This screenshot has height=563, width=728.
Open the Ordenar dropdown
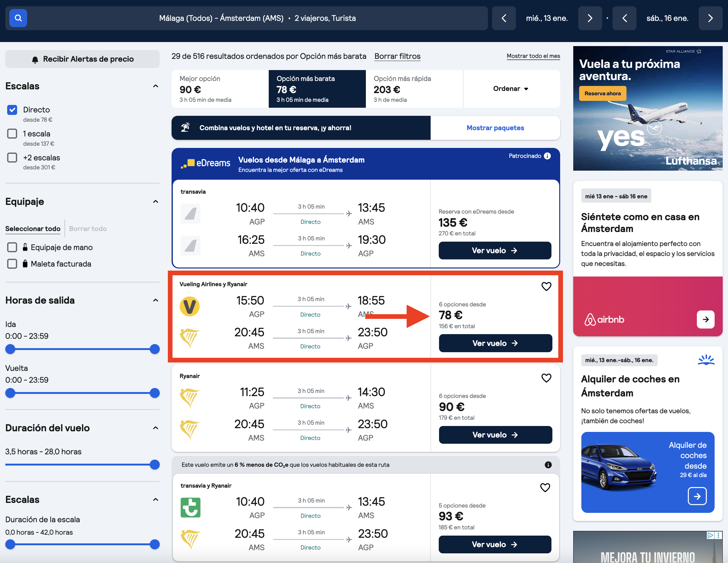pos(511,89)
